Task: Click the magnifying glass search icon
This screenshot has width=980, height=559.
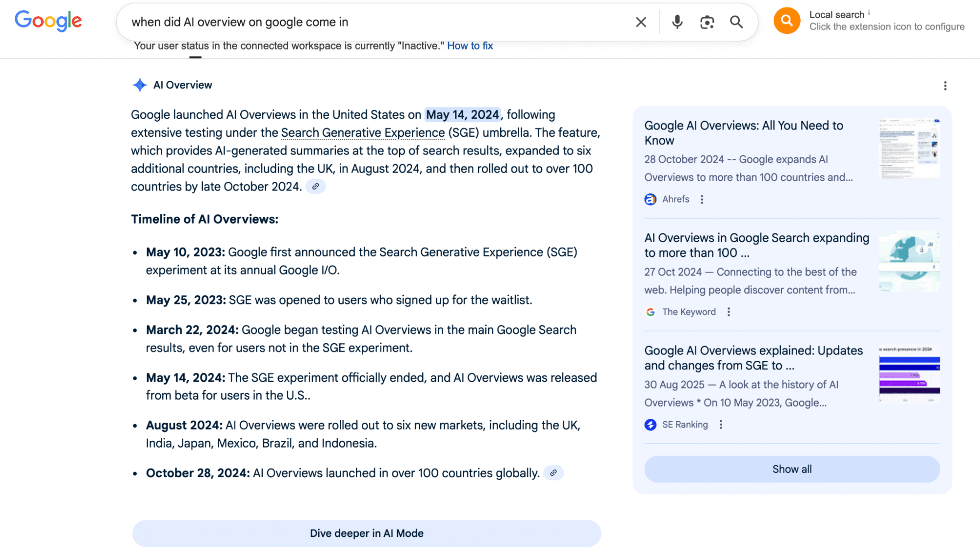Action: click(736, 22)
